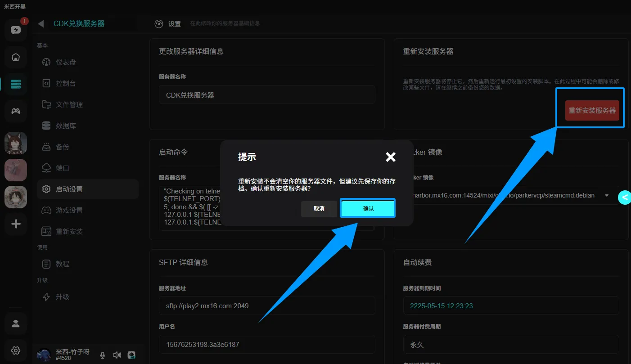Click the user avatar of 米西-竹子呀
Screen dimensions: 631x364
point(44,355)
